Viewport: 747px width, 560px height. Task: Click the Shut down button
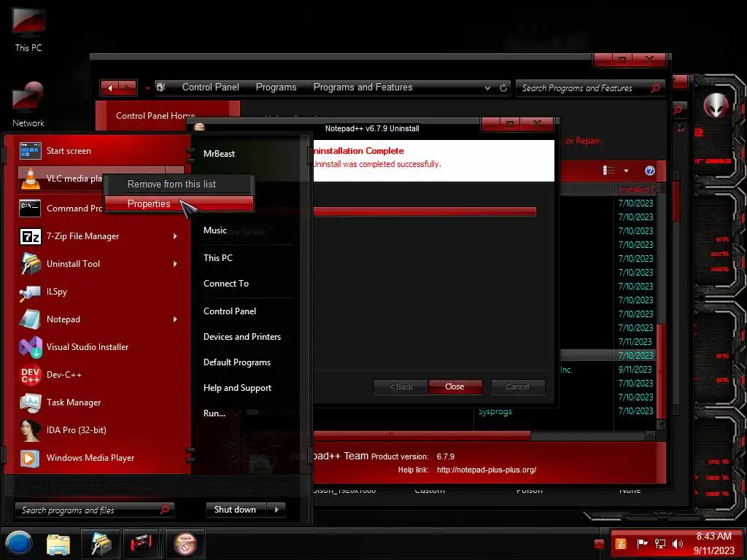236,510
